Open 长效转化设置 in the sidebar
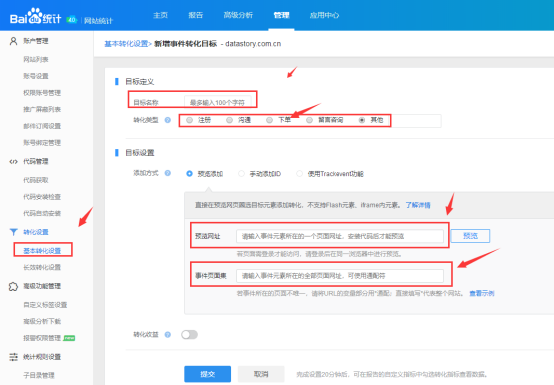Viewport: 554px width, 385px height. (42, 267)
